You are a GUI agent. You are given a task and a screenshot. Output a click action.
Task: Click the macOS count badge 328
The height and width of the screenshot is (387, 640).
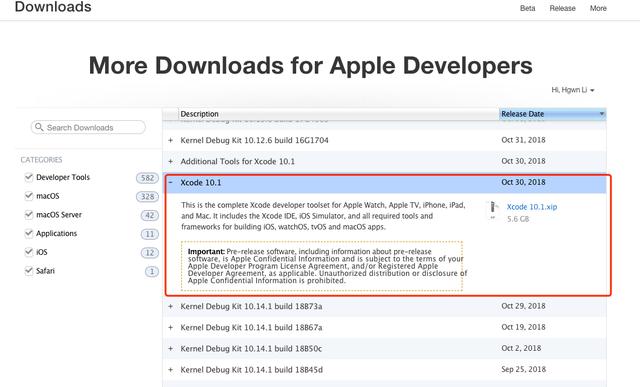147,197
